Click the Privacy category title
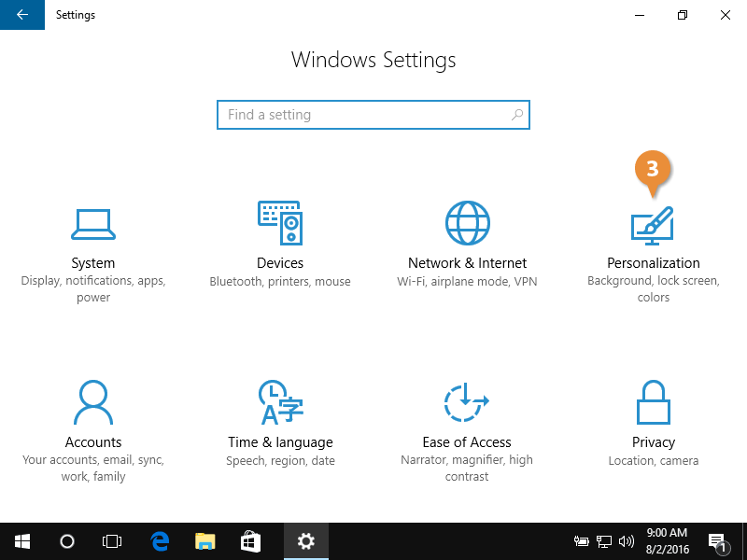The height and width of the screenshot is (560, 747). 654,442
